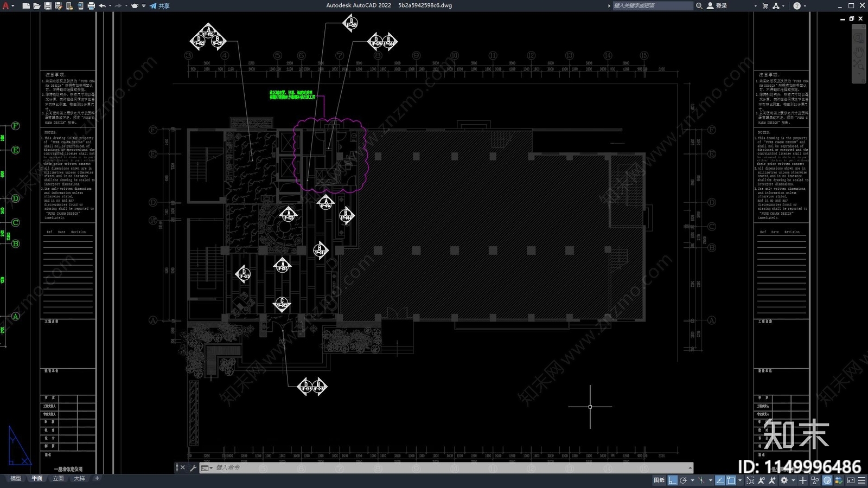This screenshot has width=868, height=488.
Task: Expand the undo history dropdown arrow
Action: (110, 6)
